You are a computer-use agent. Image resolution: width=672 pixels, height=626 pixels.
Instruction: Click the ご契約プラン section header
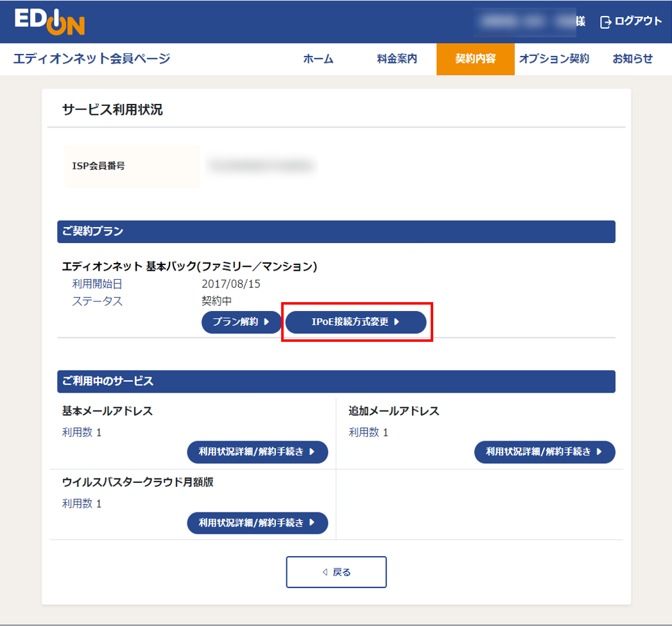coord(336,232)
